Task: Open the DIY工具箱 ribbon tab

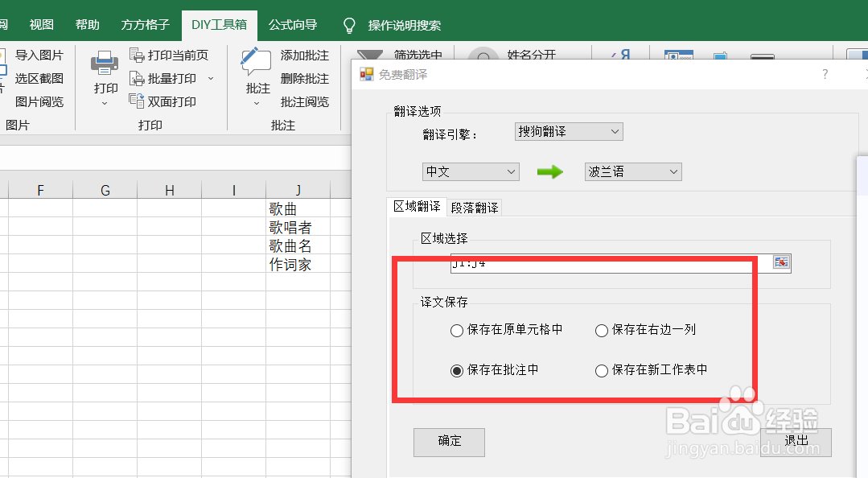Action: pyautogui.click(x=220, y=24)
